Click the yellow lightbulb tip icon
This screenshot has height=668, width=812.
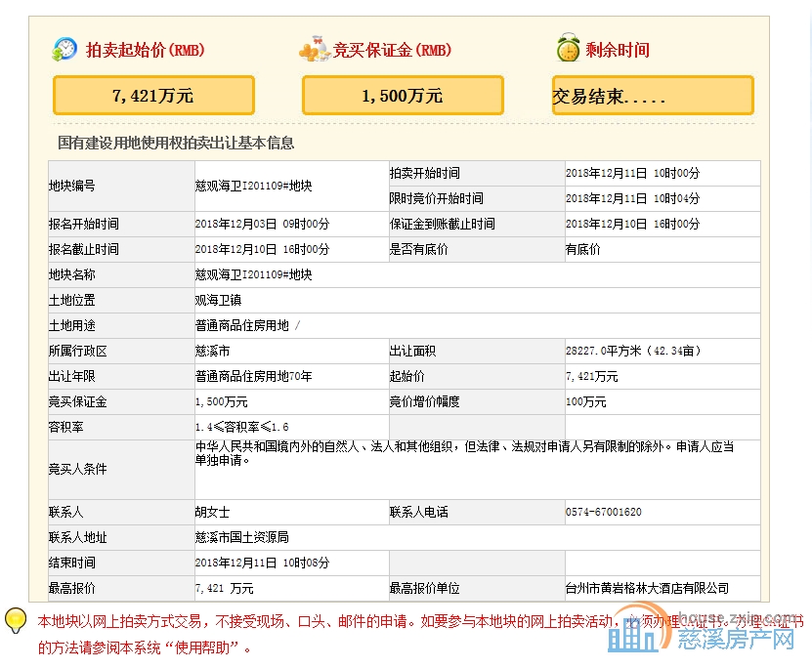pyautogui.click(x=17, y=621)
